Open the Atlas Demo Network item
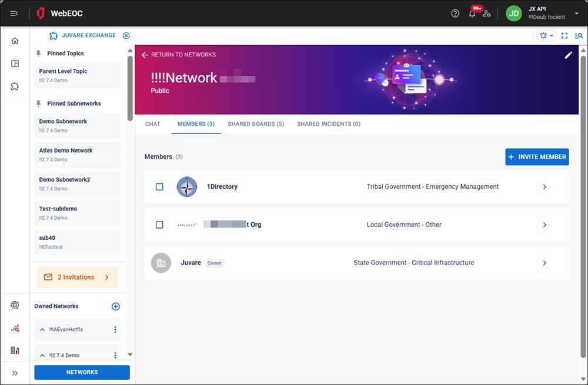Image resolution: width=588 pixels, height=385 pixels. 77,155
